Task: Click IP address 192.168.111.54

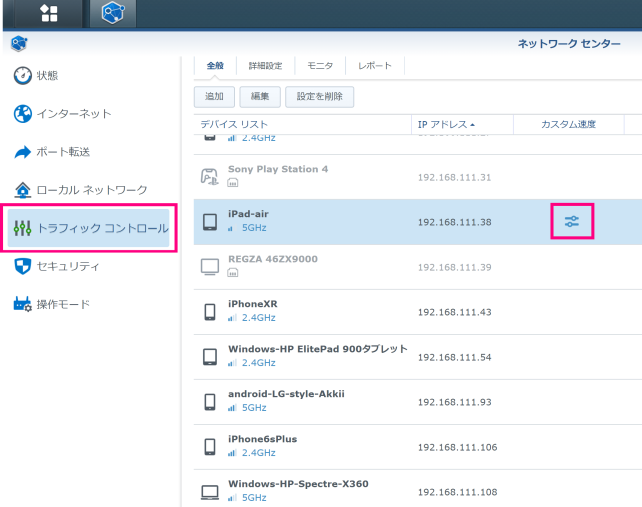Action: pos(454,357)
